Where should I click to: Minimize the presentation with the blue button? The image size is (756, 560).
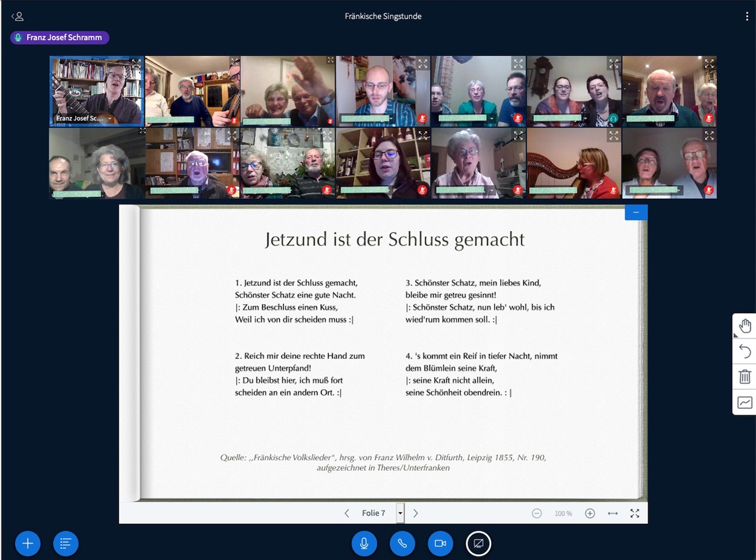click(636, 213)
